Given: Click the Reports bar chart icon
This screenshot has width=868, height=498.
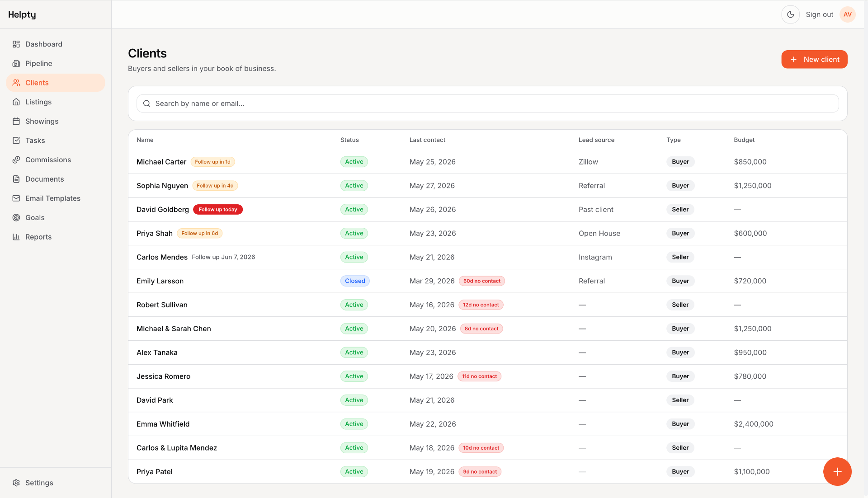Looking at the screenshot, I should pos(16,237).
